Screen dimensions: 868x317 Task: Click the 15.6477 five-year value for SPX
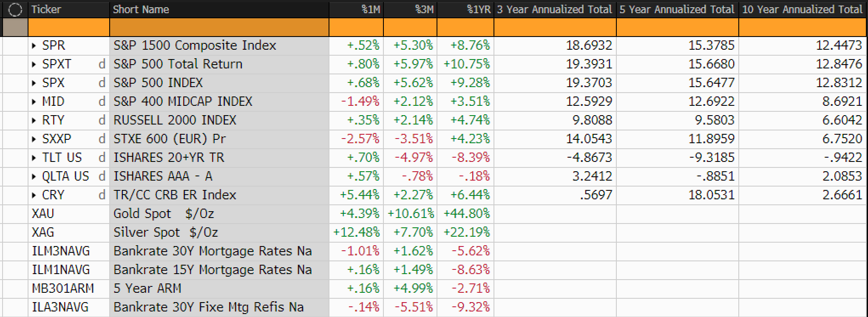[712, 83]
